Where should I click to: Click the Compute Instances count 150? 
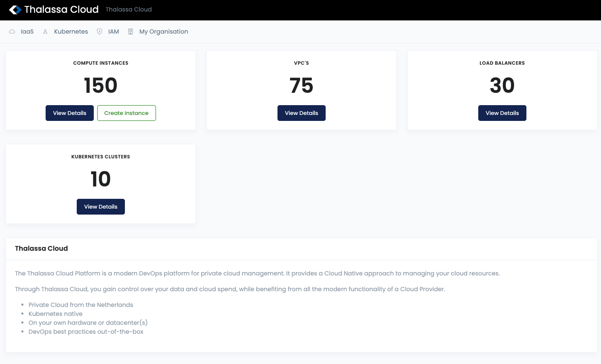(x=101, y=86)
